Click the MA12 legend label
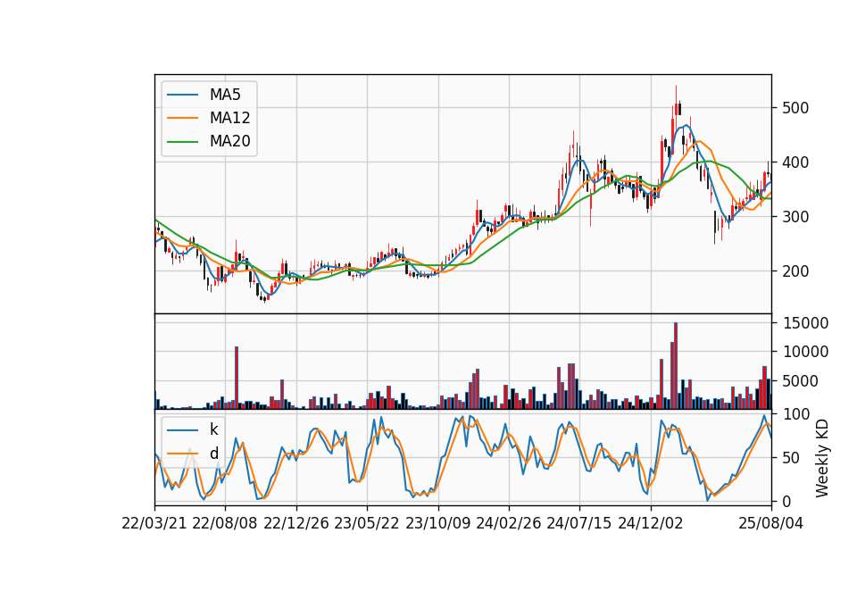This screenshot has height=616, width=857. click(229, 118)
